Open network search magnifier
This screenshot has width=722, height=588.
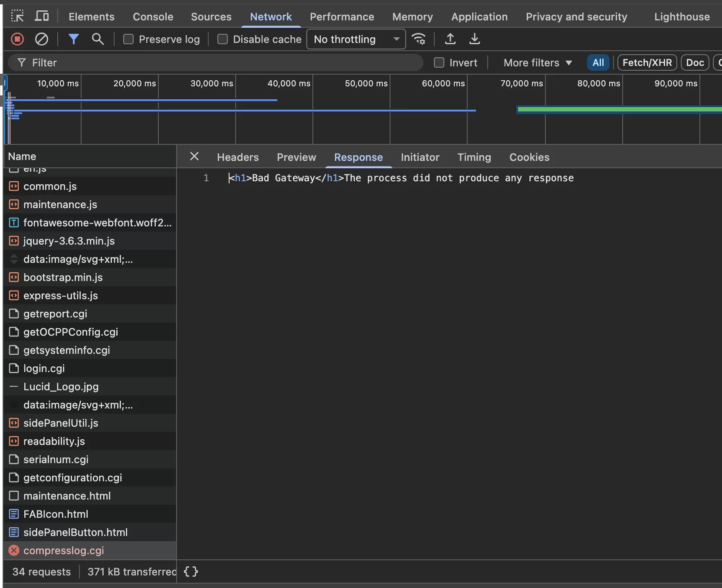click(x=98, y=39)
